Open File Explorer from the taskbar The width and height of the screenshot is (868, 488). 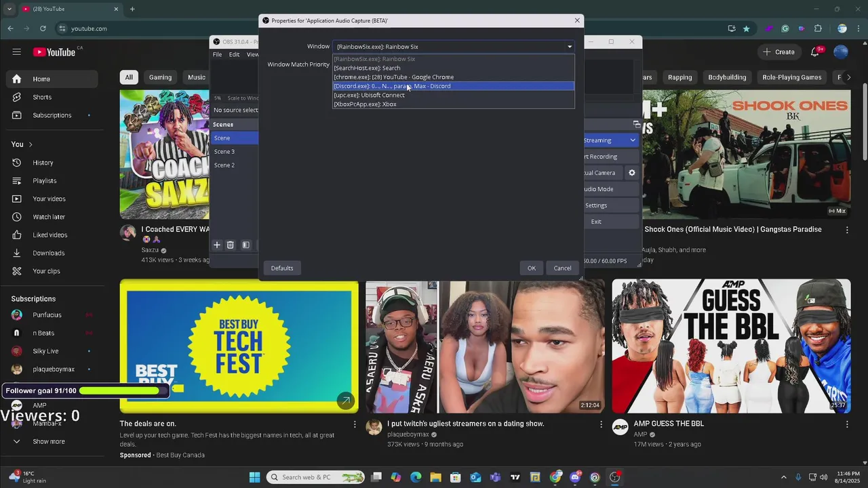click(x=435, y=477)
